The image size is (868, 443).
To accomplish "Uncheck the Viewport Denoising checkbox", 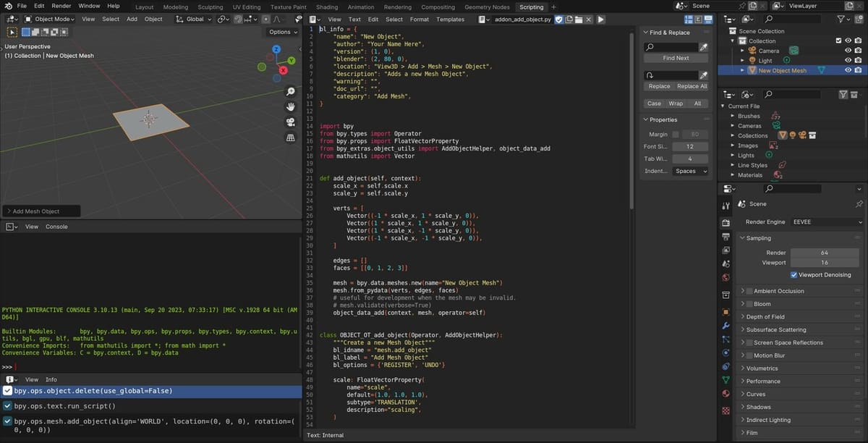I will point(794,275).
